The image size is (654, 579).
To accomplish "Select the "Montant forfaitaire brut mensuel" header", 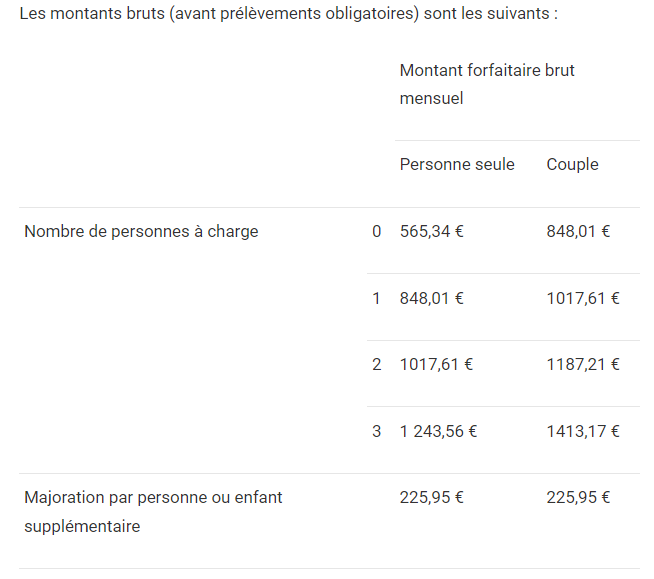I will tap(487, 84).
